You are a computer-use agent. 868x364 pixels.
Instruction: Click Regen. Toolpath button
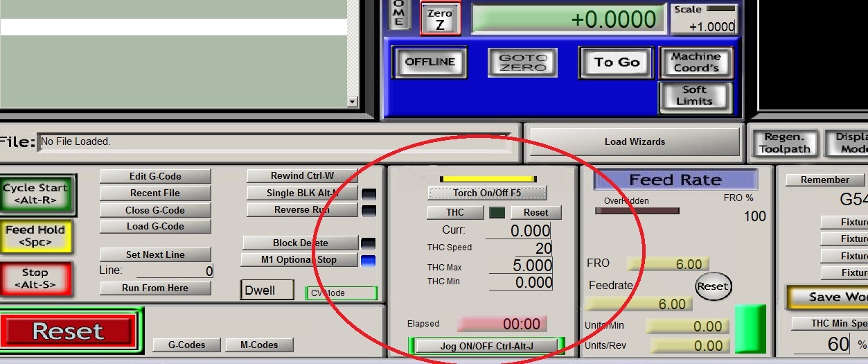coord(783,144)
